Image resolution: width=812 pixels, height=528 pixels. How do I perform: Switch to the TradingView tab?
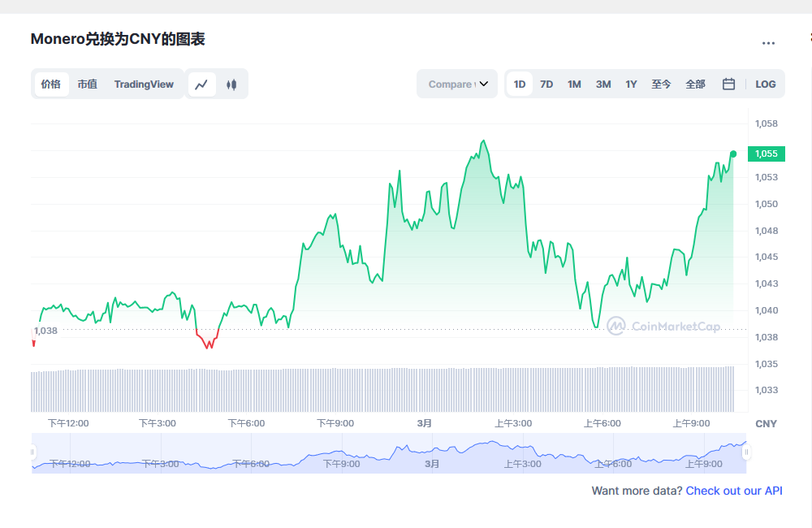[x=144, y=84]
